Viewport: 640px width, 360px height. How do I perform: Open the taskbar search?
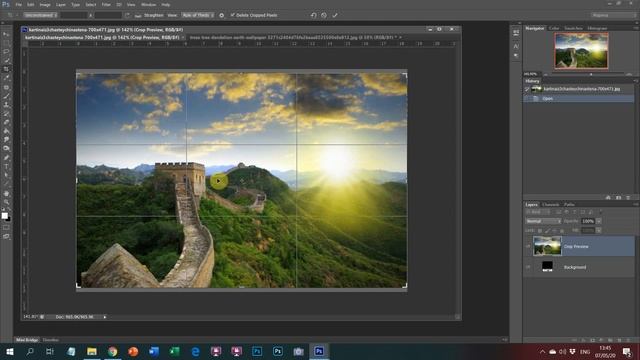coord(30,351)
